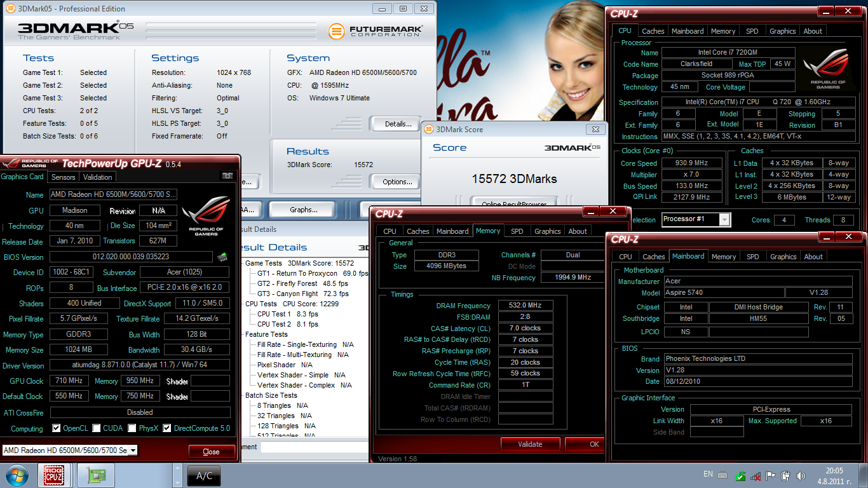Click the BIOS save chip icon in GPU-Z
Viewport: 868px width, 488px height.
(222, 257)
